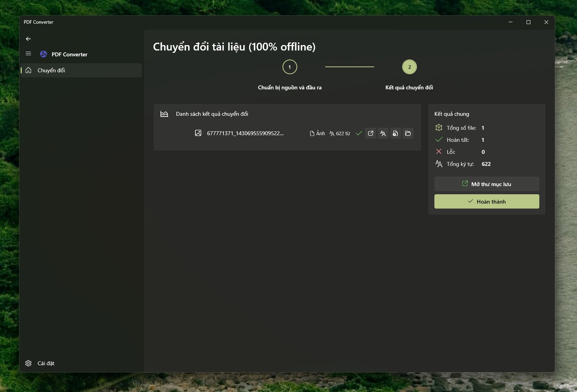Click the PDF Converter logo icon

pos(44,54)
